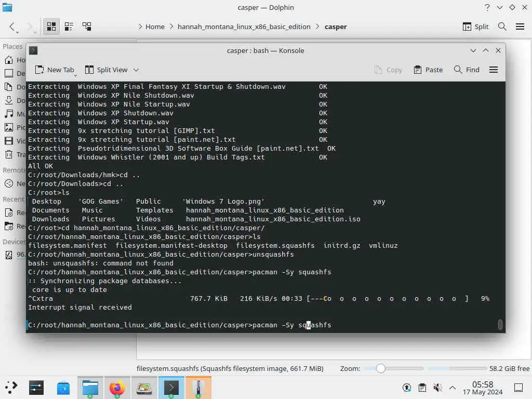The width and height of the screenshot is (532, 399).
Task: Switch Dolphin to Details view mode
Action: [x=87, y=26]
